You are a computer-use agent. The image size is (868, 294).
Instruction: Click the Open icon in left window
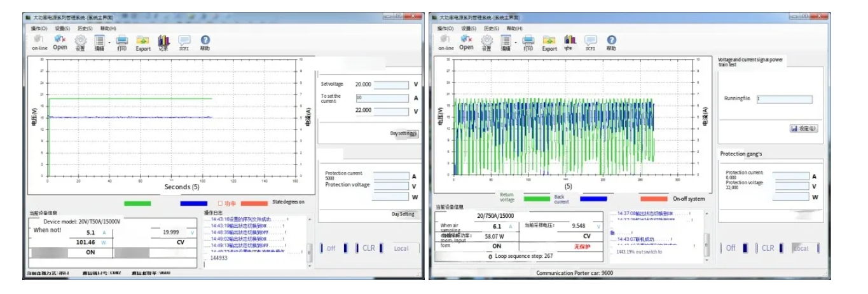60,41
